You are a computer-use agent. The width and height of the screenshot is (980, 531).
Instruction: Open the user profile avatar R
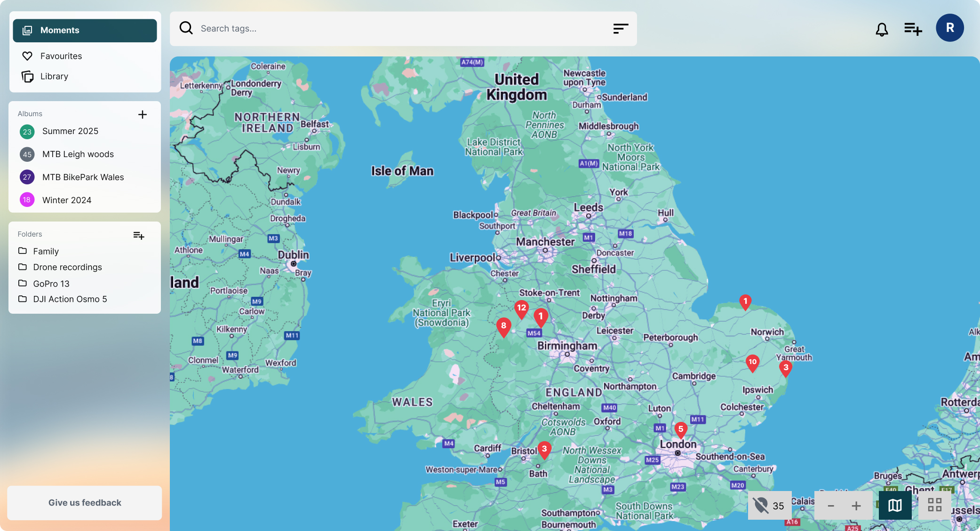click(x=949, y=28)
